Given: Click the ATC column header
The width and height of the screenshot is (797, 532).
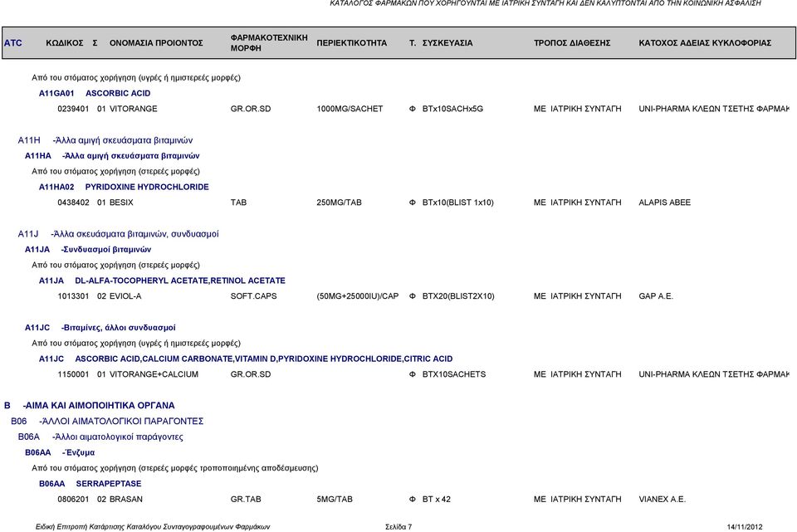Looking at the screenshot, I should point(13,43).
